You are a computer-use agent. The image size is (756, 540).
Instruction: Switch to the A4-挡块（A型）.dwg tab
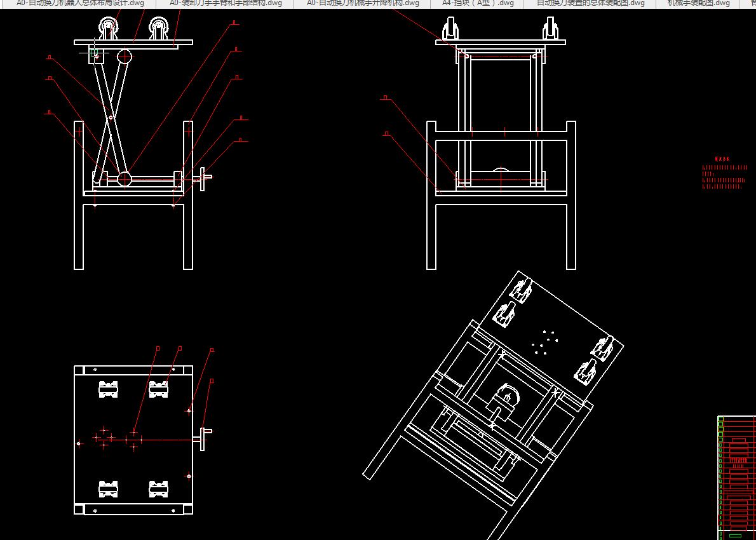tap(477, 3)
